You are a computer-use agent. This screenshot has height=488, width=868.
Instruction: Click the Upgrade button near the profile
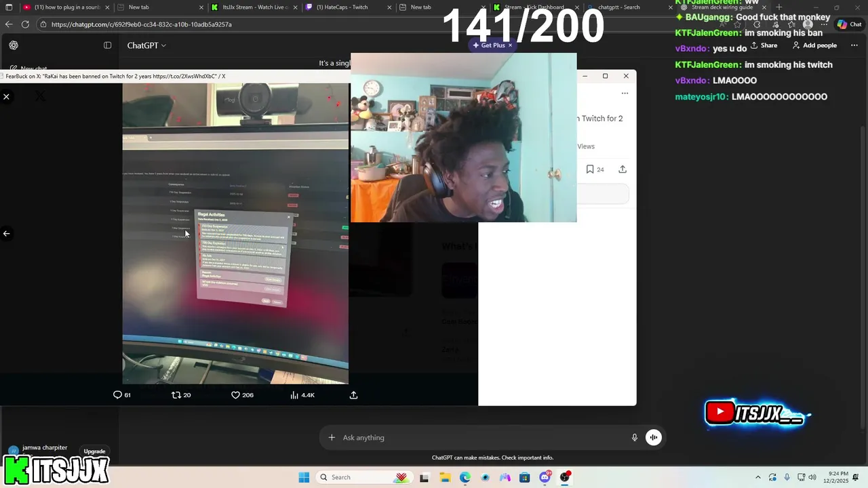click(94, 451)
